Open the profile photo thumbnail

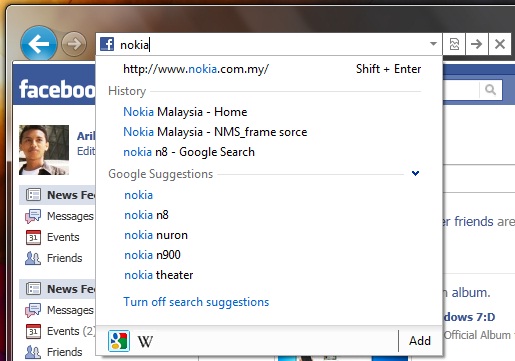44,150
